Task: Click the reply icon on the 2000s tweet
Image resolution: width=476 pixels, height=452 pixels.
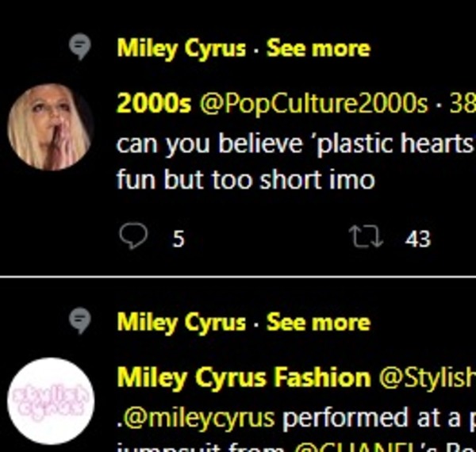Action: (x=133, y=236)
